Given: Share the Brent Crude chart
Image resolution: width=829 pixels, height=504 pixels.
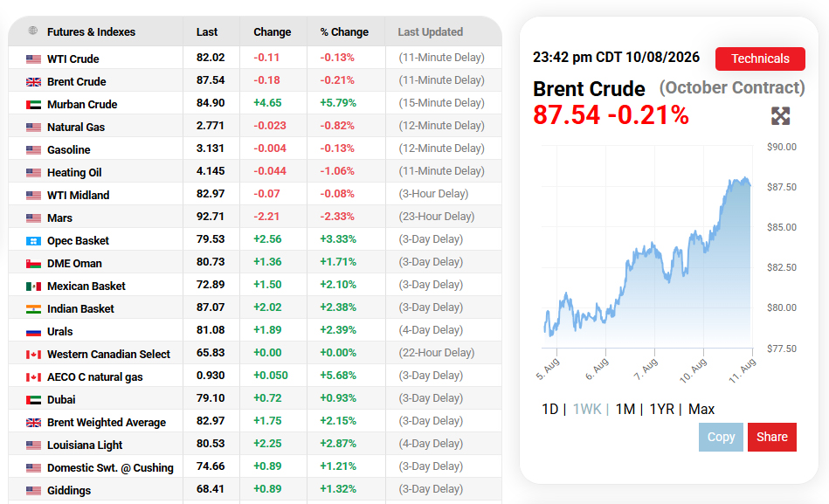Looking at the screenshot, I should (772, 437).
